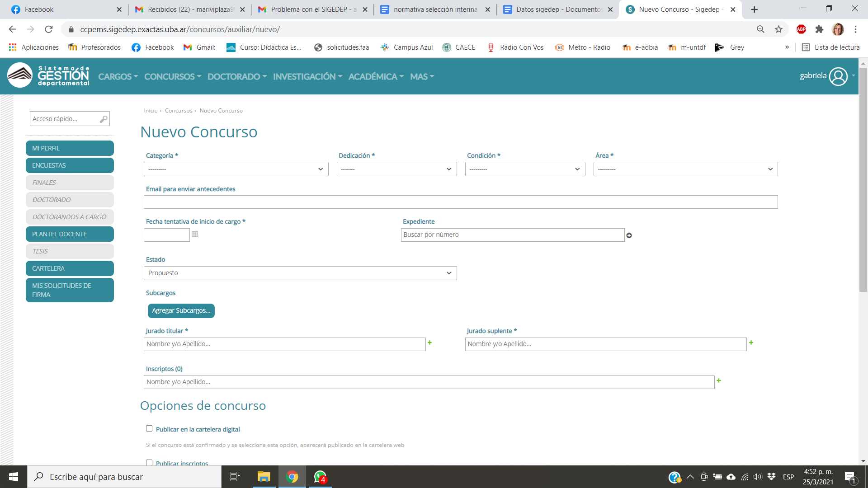Open the AdBlock Plus extension icon

click(801, 29)
